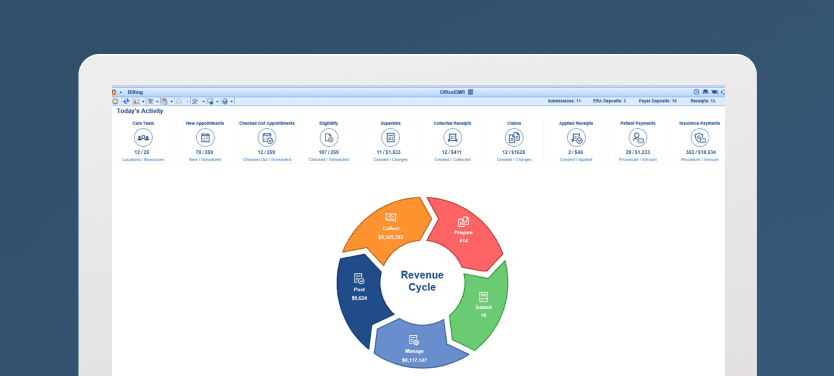Click the blue sync arrows toolbar icon
Image resolution: width=834 pixels, height=376 pixels.
coord(126,101)
